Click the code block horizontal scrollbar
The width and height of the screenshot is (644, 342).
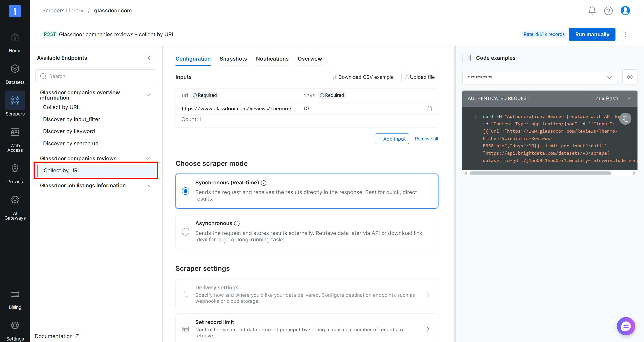pos(540,173)
